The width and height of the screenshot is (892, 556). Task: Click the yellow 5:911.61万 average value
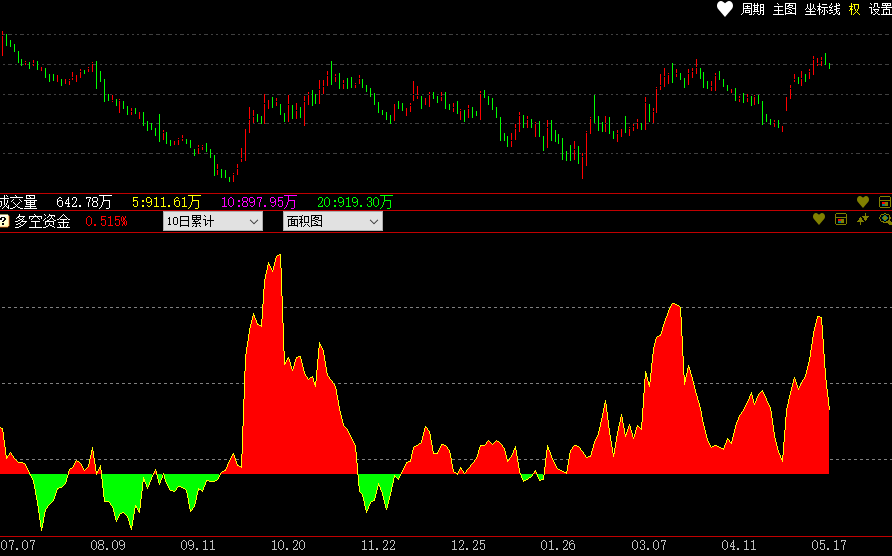(x=166, y=202)
